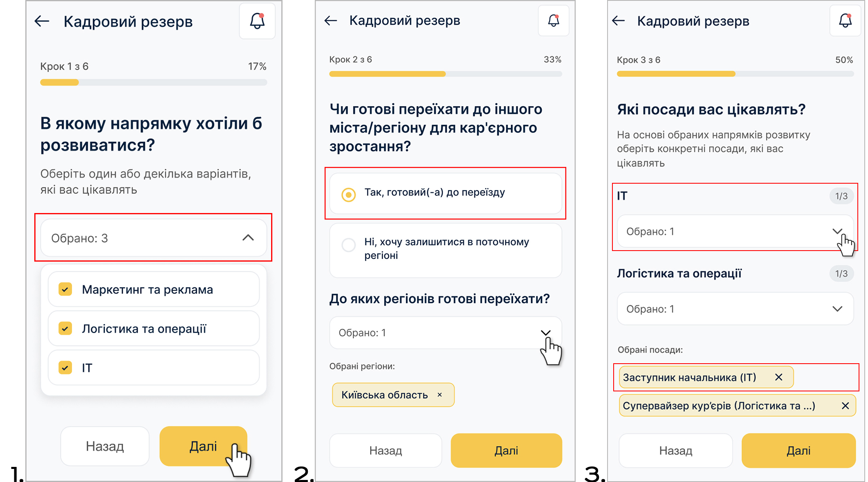The width and height of the screenshot is (868, 482).
Task: Click back arrow in step 3 screen
Action: tap(619, 21)
